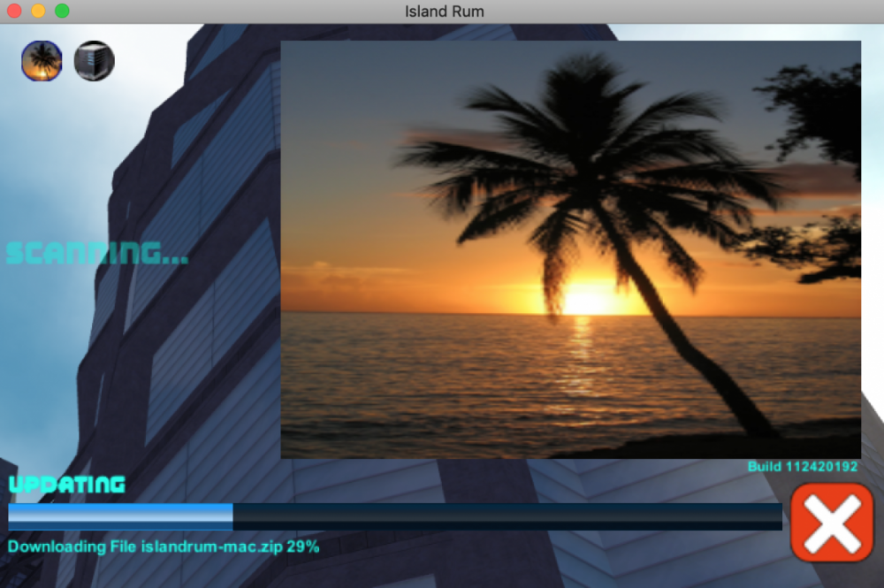Maximize the window using the green button
The image size is (884, 588).
tap(62, 11)
